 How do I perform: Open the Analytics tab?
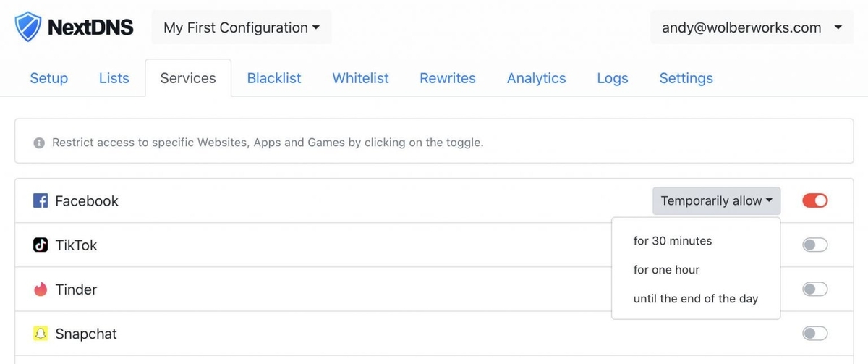tap(536, 78)
